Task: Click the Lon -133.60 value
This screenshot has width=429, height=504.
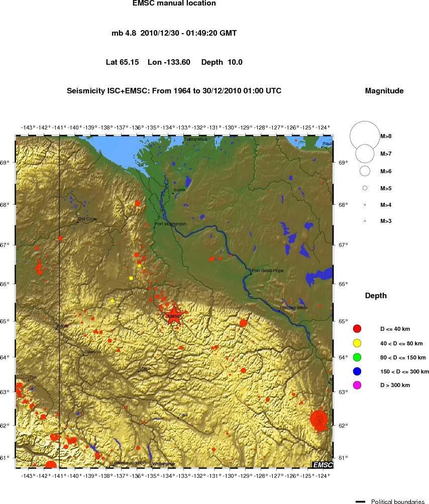Action: tap(169, 62)
